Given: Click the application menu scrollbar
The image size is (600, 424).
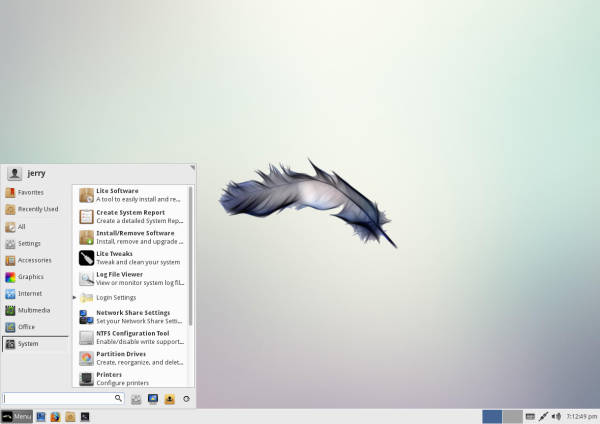Looking at the screenshot, I should coord(190,255).
